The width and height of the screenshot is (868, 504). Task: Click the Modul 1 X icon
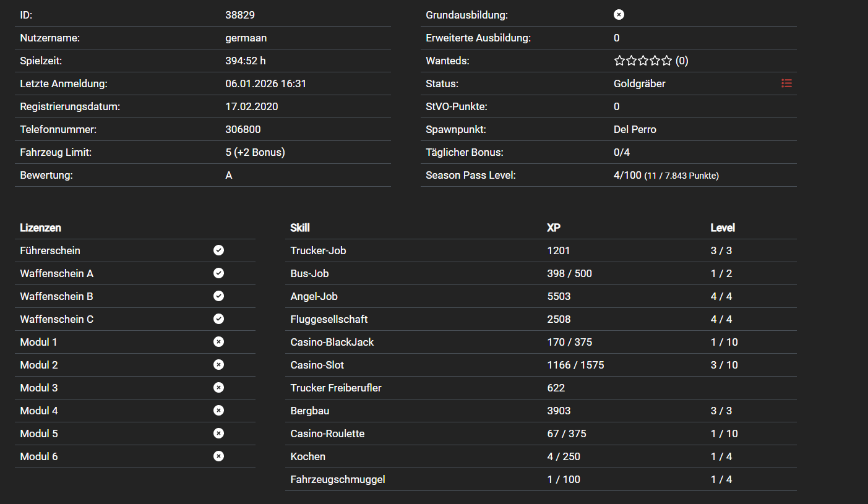tap(218, 342)
